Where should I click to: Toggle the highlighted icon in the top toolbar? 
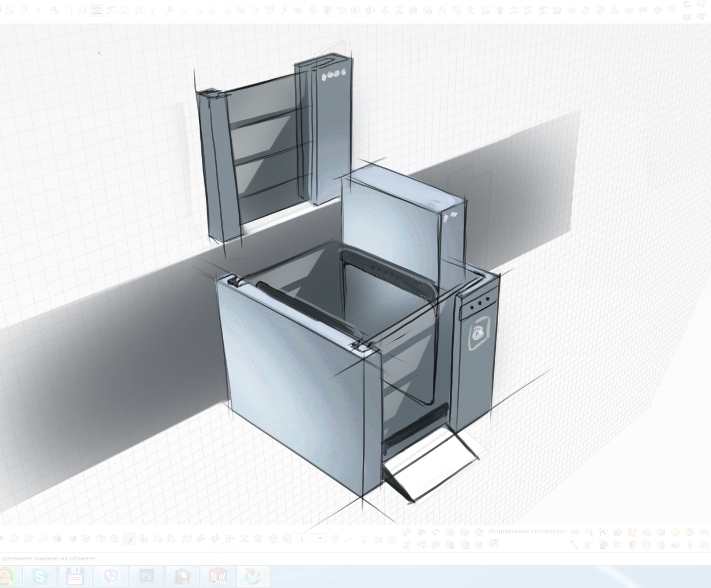tap(97, 10)
